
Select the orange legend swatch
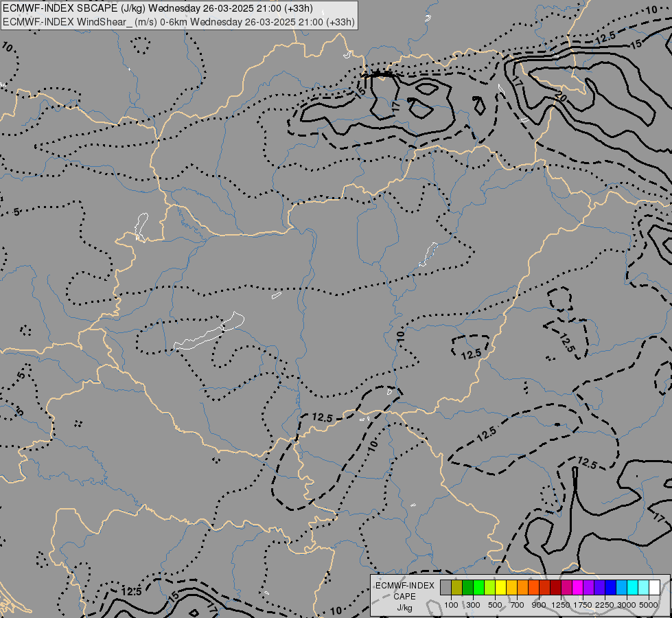tap(522, 587)
